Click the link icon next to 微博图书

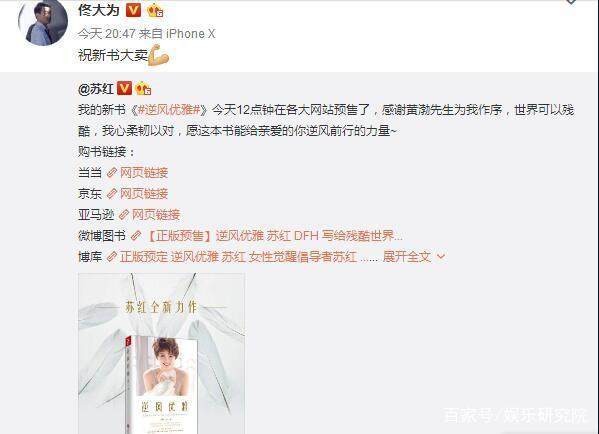[x=136, y=236]
